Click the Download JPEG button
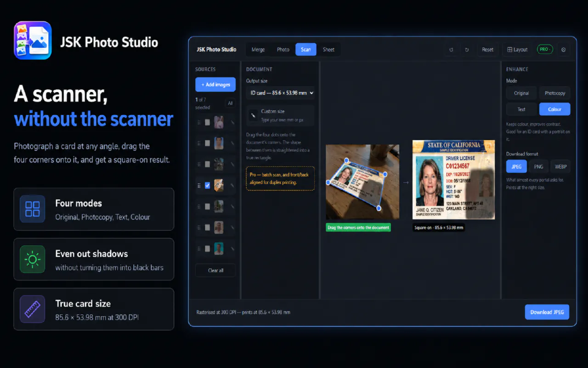 coord(547,312)
